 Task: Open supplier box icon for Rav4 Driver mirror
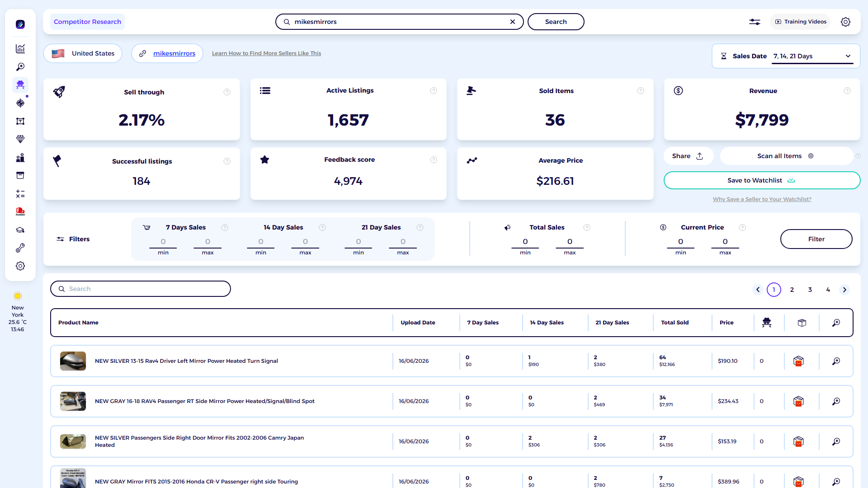pos(798,361)
